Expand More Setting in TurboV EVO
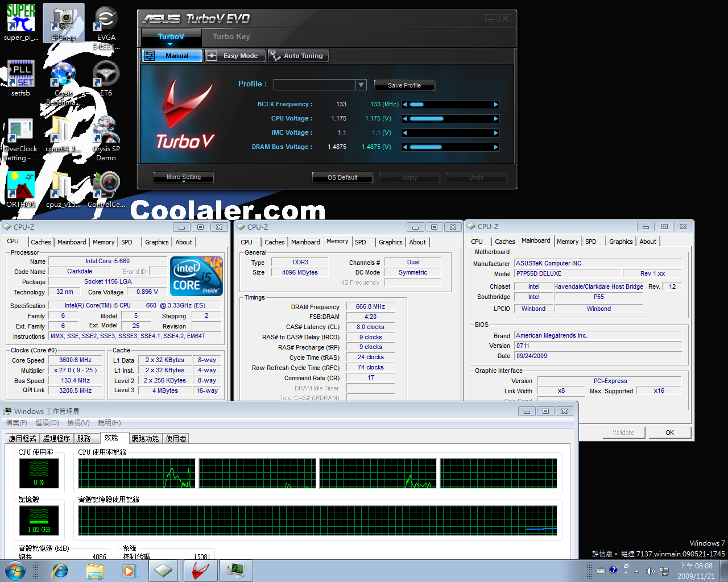This screenshot has width=728, height=582. pos(184,177)
